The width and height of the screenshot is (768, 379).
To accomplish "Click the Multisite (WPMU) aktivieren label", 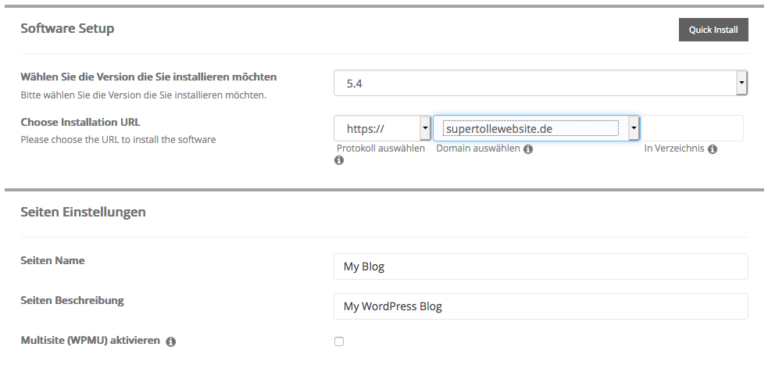I will [90, 340].
